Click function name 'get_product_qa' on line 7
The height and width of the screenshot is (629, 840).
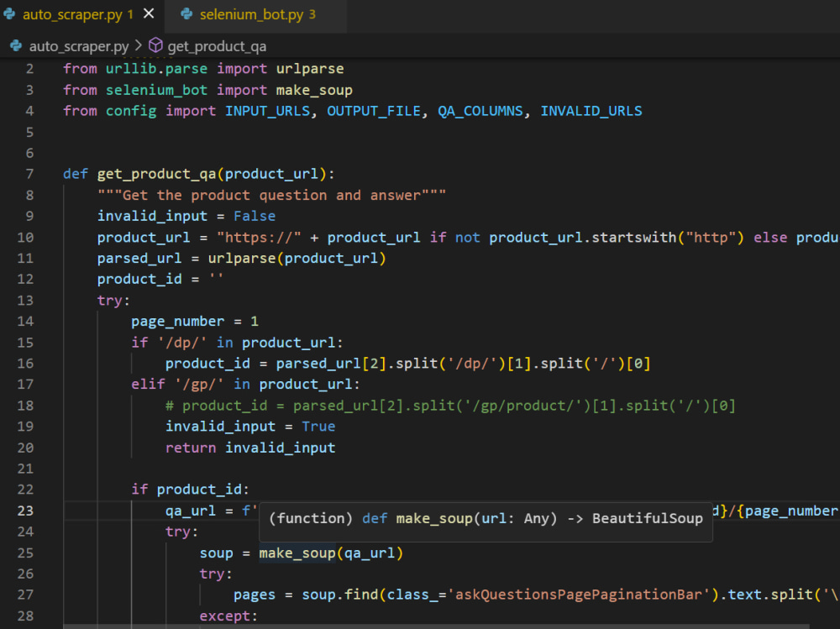[x=156, y=174]
